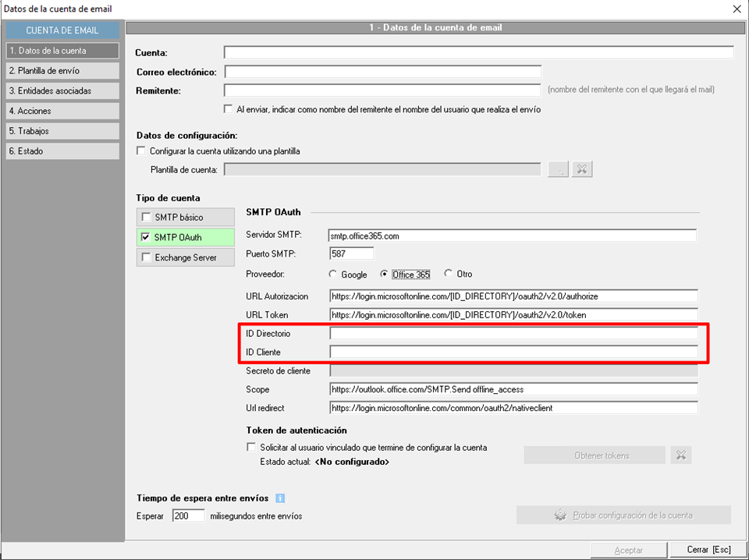Go to Entidades asociadas section

[62, 91]
